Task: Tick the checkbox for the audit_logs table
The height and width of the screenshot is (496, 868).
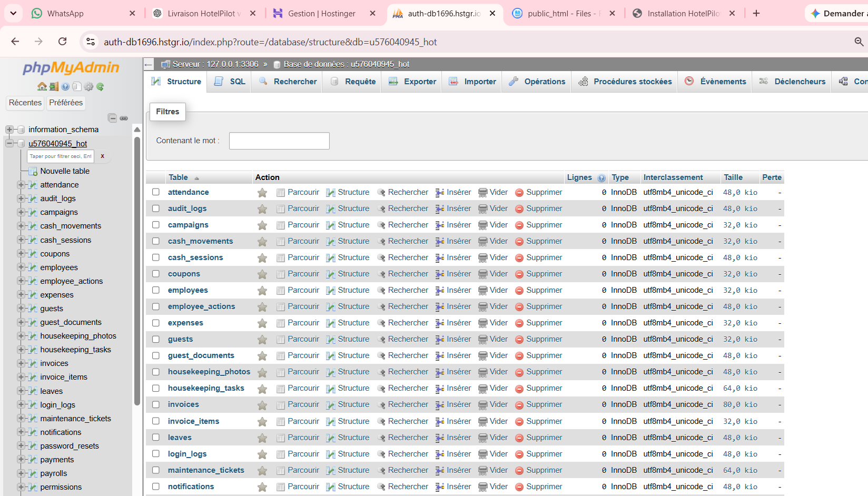Action: tap(156, 209)
